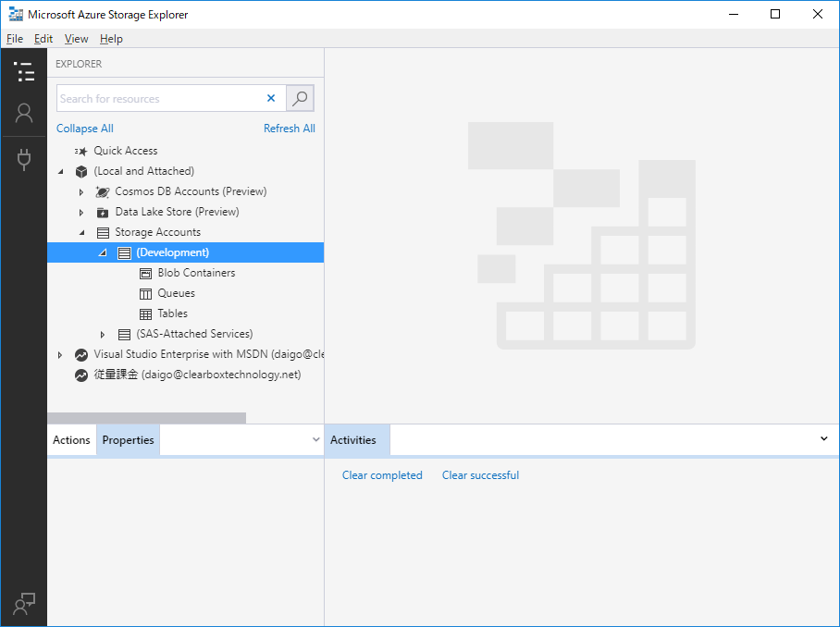The height and width of the screenshot is (627, 840).
Task: Open the Help menu
Action: coord(111,39)
